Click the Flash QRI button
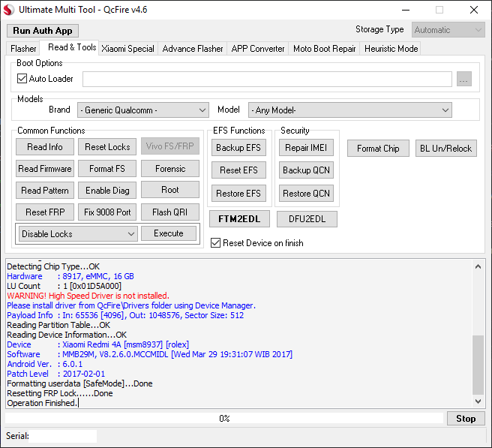Viewport: 492px width, 448px height. (170, 212)
